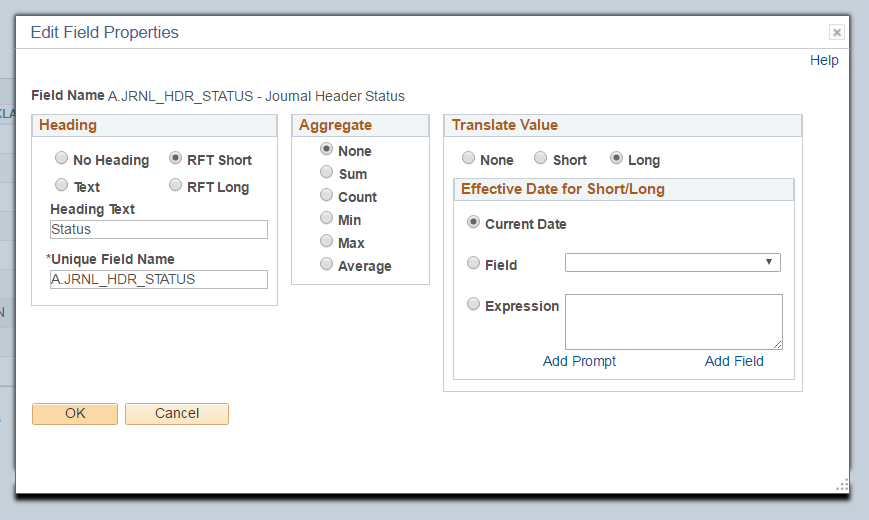
Task: Focus the Heading Text input box
Action: (159, 230)
